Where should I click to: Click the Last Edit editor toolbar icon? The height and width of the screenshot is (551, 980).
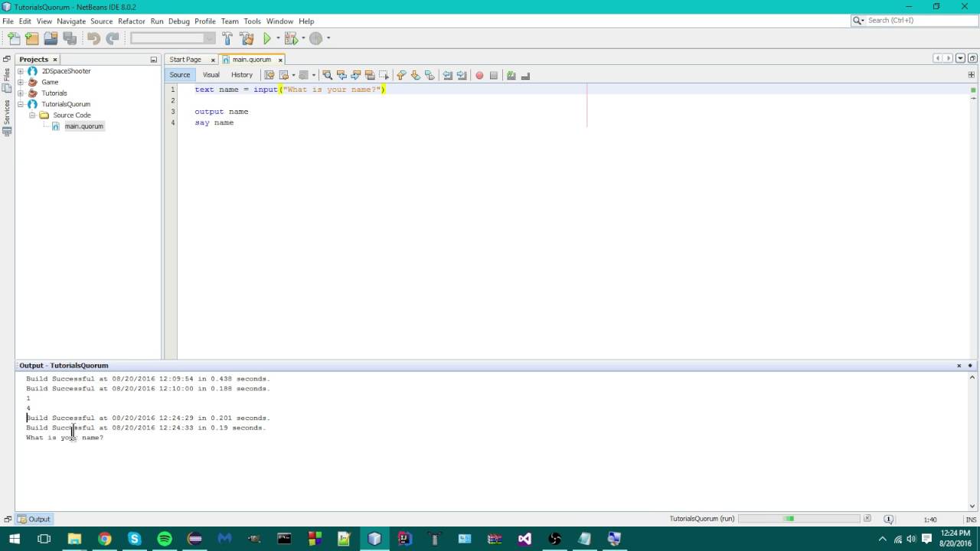point(269,75)
